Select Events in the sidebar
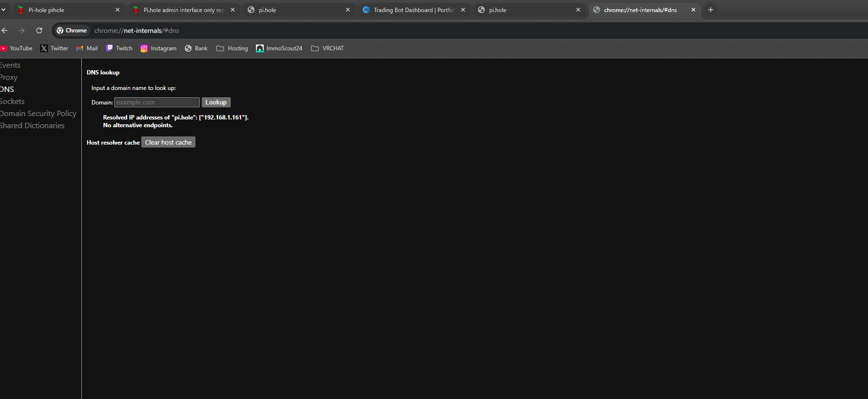The height and width of the screenshot is (399, 868). click(10, 65)
